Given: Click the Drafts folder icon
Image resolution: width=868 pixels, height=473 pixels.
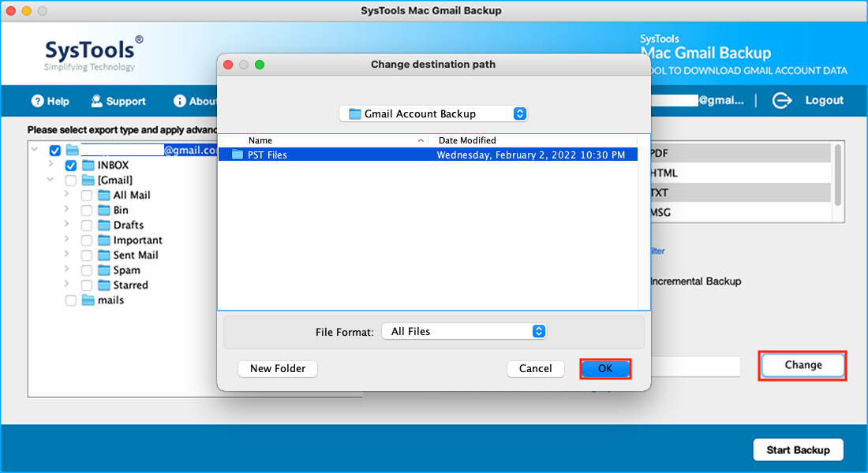Looking at the screenshot, I should pos(104,225).
